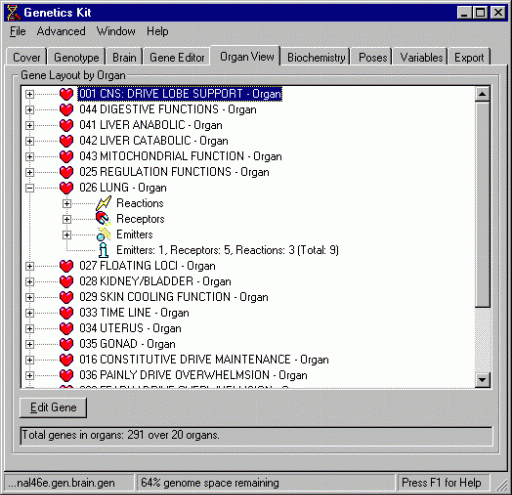Expand the 041 LIVER ANABOLIC organ
Screen dimensions: 512x495
(x=29, y=125)
